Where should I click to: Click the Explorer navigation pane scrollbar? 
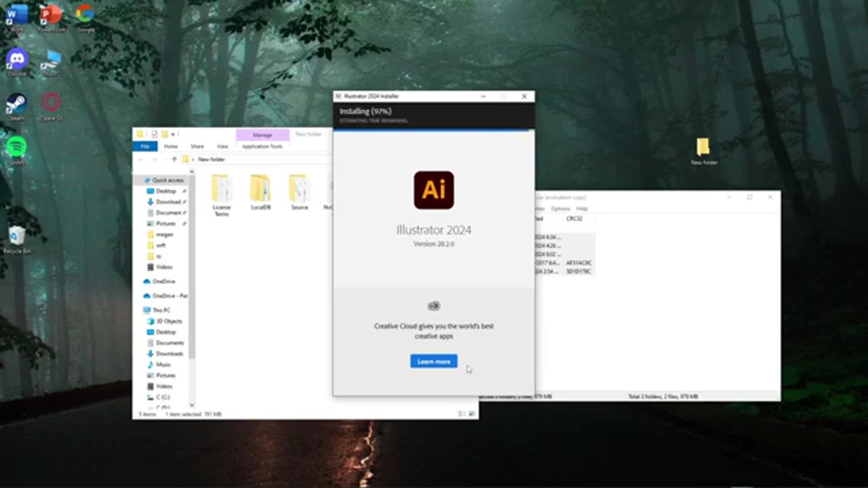(192, 268)
